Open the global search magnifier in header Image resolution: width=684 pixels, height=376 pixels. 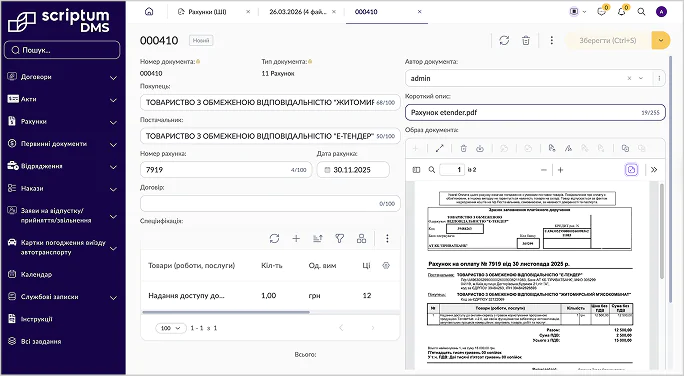coord(641,12)
